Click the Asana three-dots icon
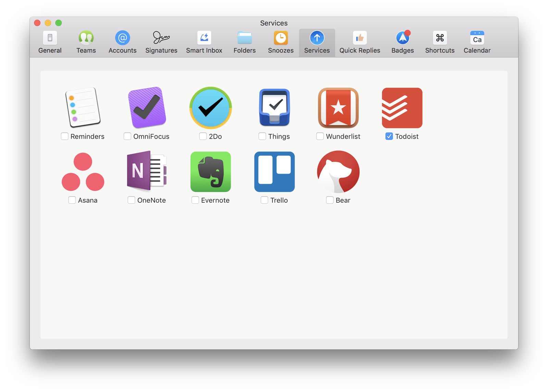548x392 pixels. tap(83, 172)
